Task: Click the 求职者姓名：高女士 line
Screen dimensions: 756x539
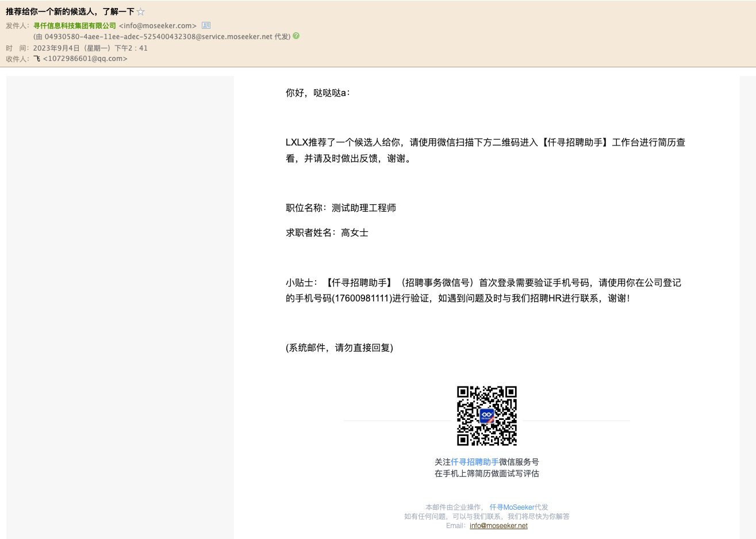Action: coord(327,232)
